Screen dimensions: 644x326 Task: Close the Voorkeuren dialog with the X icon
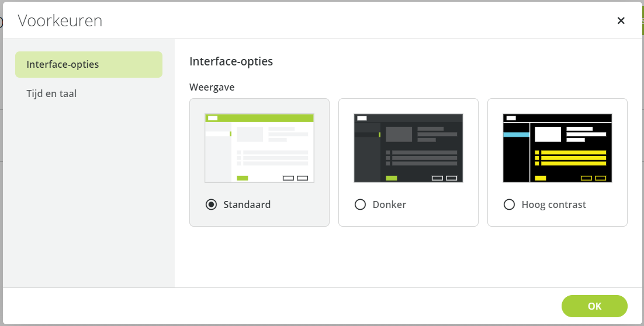click(621, 20)
